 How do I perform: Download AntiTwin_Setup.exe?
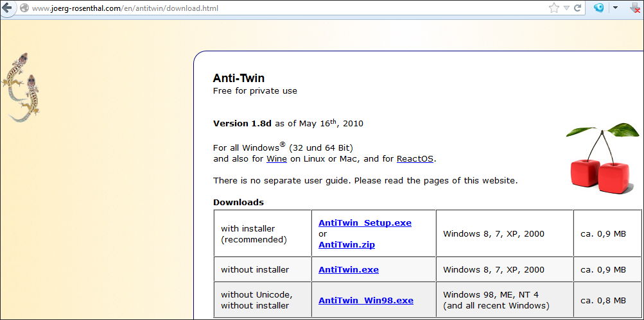(x=365, y=223)
